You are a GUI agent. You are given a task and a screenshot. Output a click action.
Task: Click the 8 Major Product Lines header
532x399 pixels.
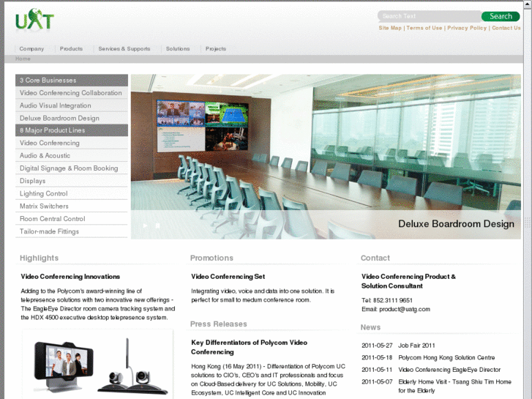tap(72, 130)
